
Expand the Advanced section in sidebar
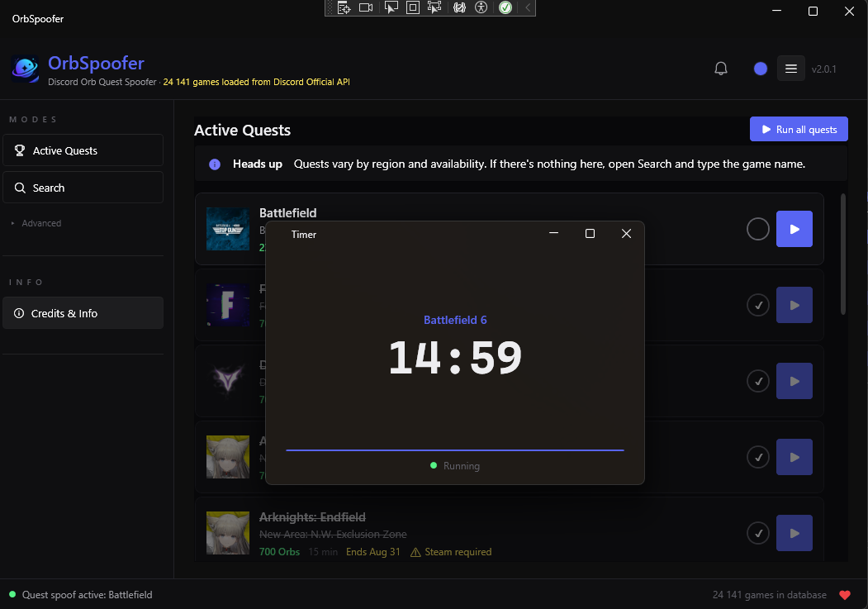pos(36,223)
